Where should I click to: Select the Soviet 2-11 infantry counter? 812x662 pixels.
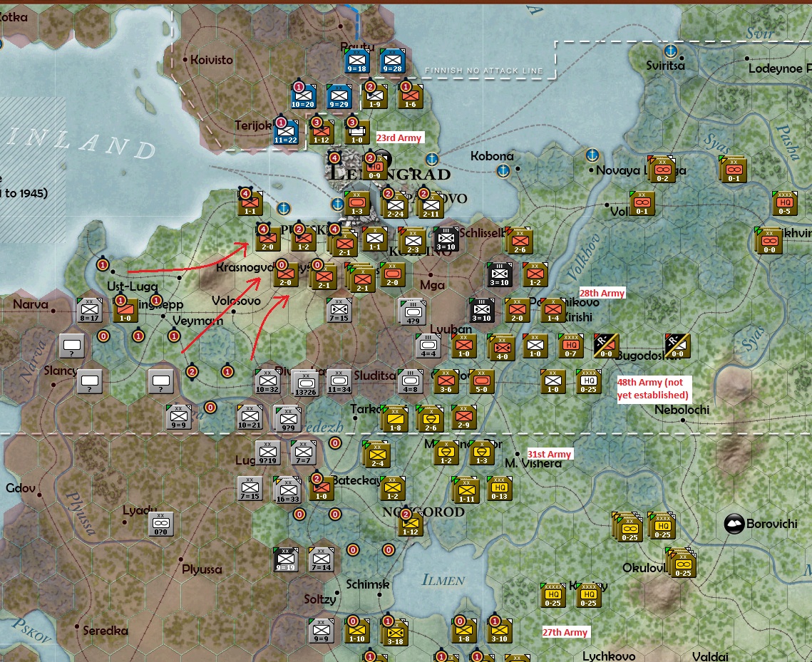[x=431, y=206]
